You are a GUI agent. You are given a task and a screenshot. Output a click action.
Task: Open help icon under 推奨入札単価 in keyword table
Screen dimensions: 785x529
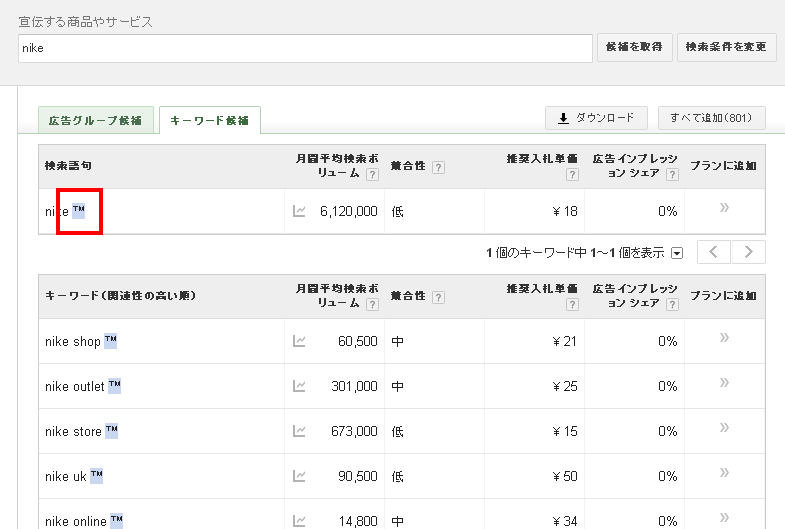pyautogui.click(x=573, y=305)
